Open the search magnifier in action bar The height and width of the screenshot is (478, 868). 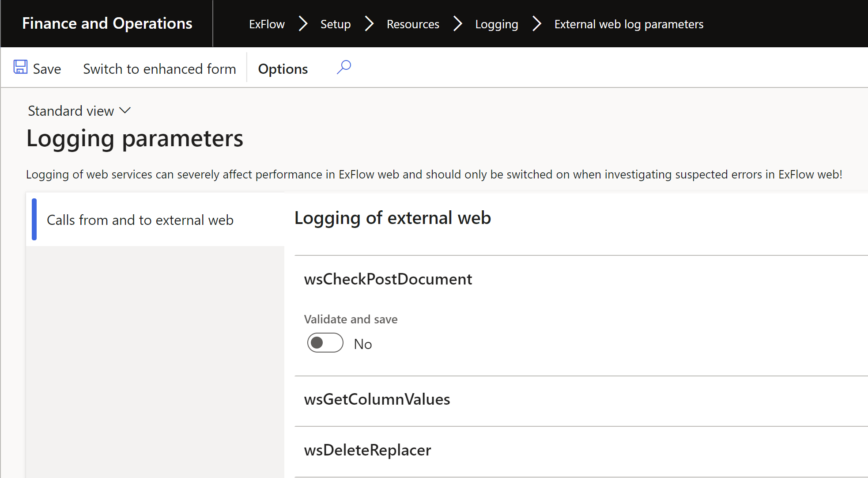tap(344, 67)
